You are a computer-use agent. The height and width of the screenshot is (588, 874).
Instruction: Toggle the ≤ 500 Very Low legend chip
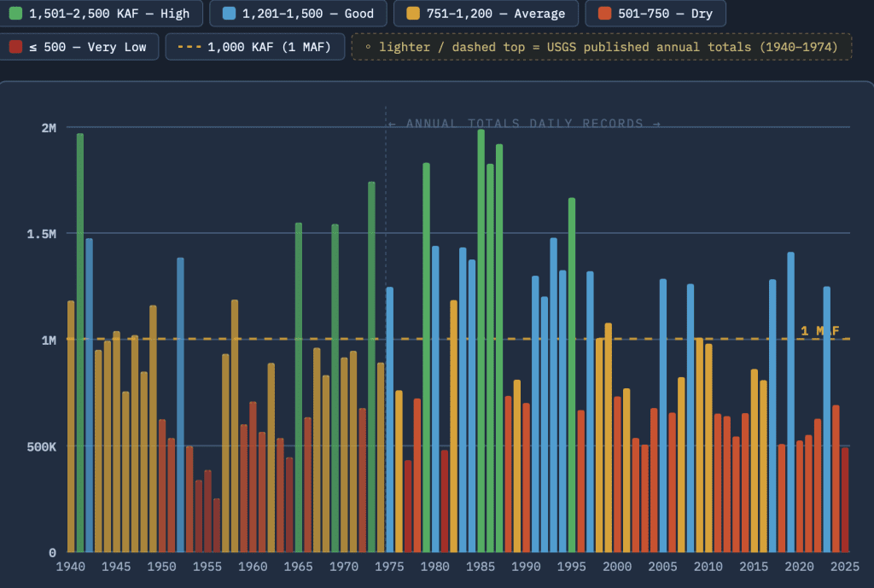coord(79,47)
